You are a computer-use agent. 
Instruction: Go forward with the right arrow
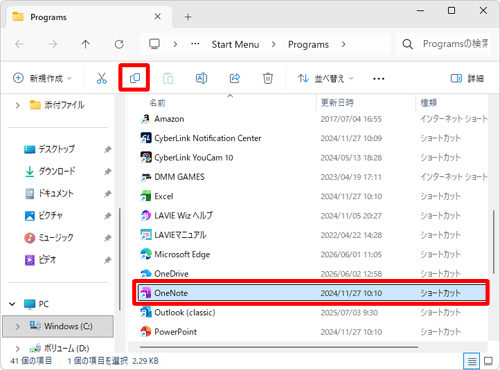click(53, 44)
